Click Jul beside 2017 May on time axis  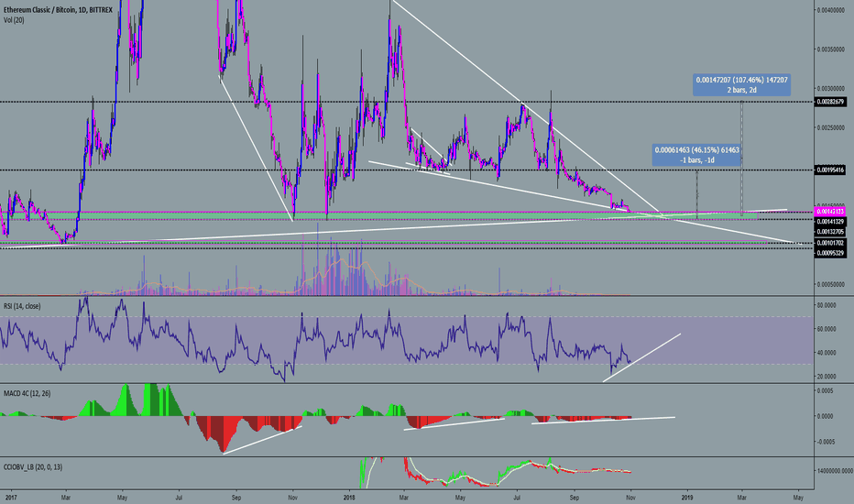179,497
